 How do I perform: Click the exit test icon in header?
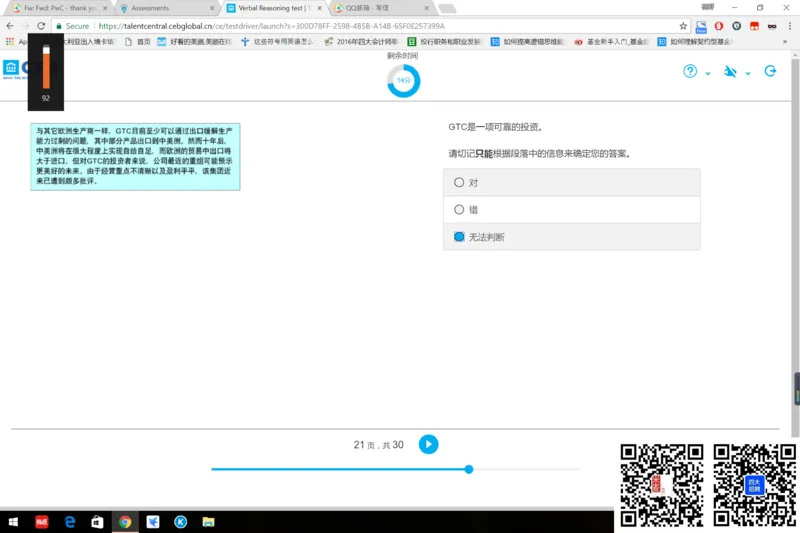pyautogui.click(x=770, y=71)
